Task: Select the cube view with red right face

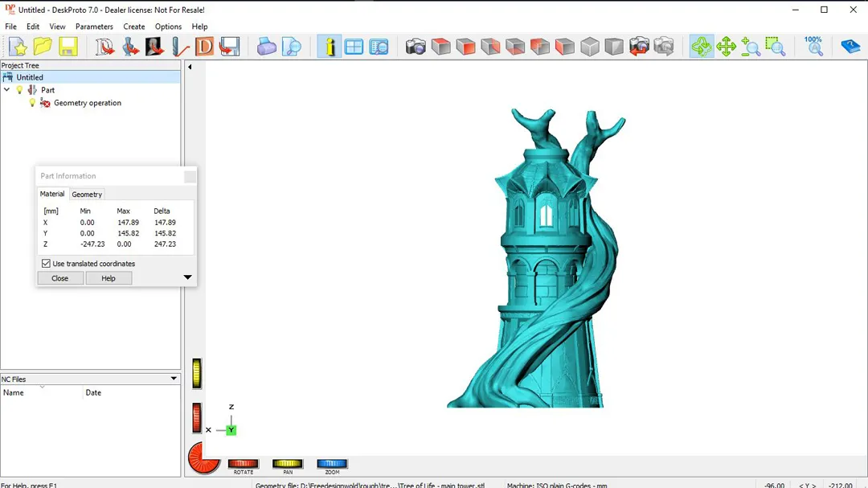Action: click(490, 47)
